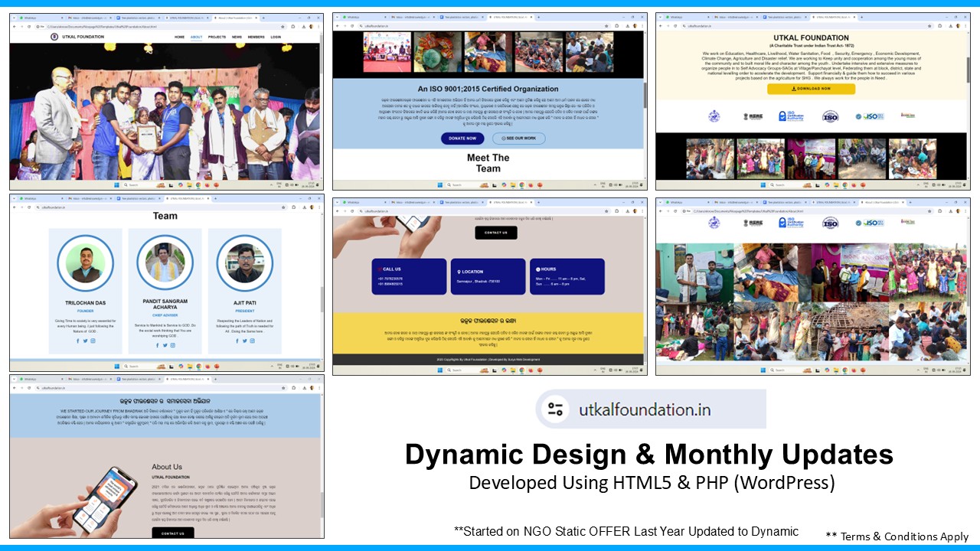The width and height of the screenshot is (980, 551).
Task: Click the site settings icon beside the large utkalfoundation.in URL
Action: (x=554, y=409)
